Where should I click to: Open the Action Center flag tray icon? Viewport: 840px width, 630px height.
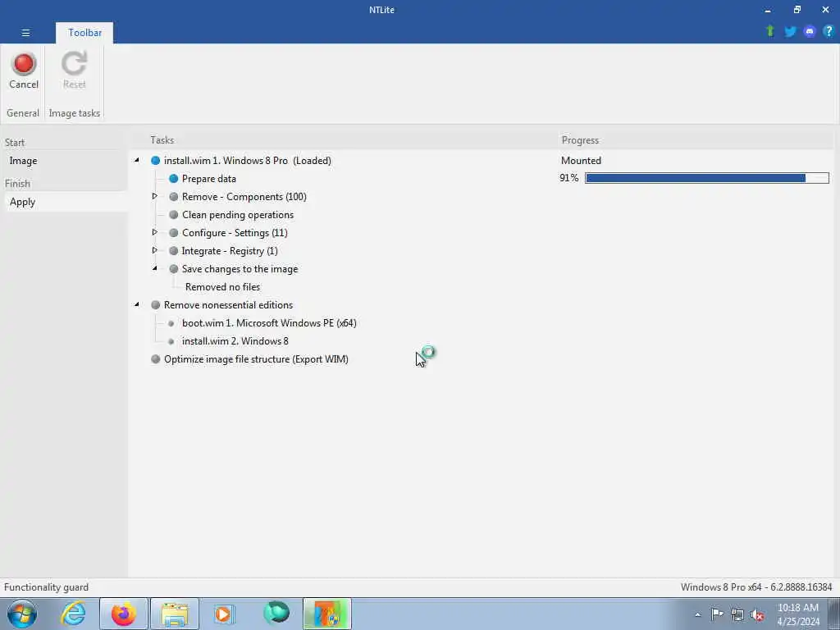coord(717,614)
